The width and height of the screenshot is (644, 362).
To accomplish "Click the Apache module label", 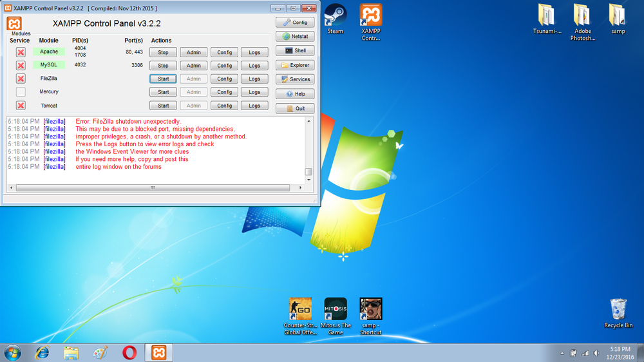I will [49, 52].
